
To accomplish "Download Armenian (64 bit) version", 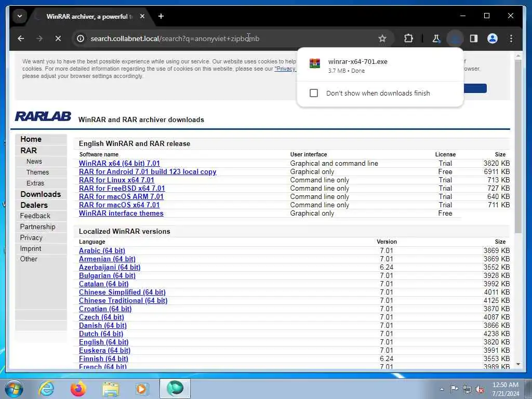I will pos(107,259).
